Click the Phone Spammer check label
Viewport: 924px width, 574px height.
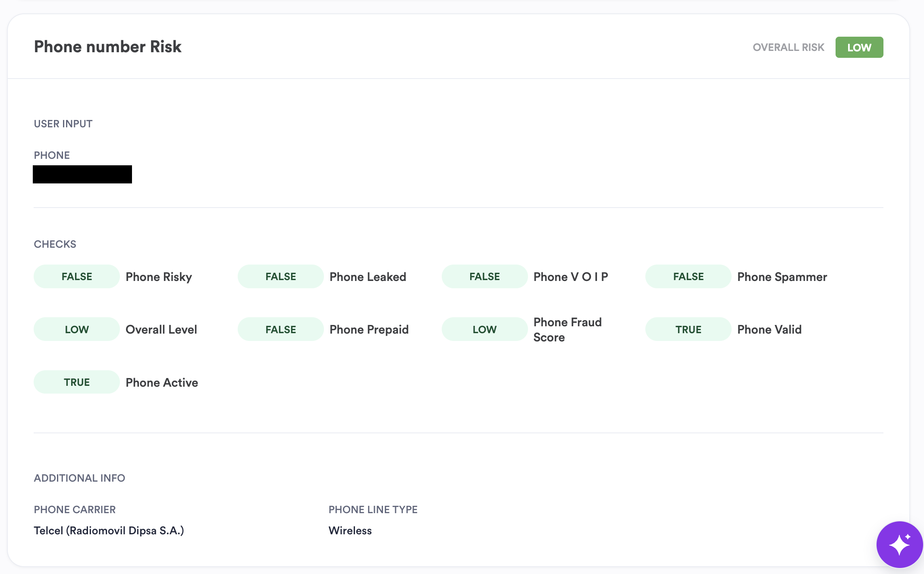click(782, 277)
